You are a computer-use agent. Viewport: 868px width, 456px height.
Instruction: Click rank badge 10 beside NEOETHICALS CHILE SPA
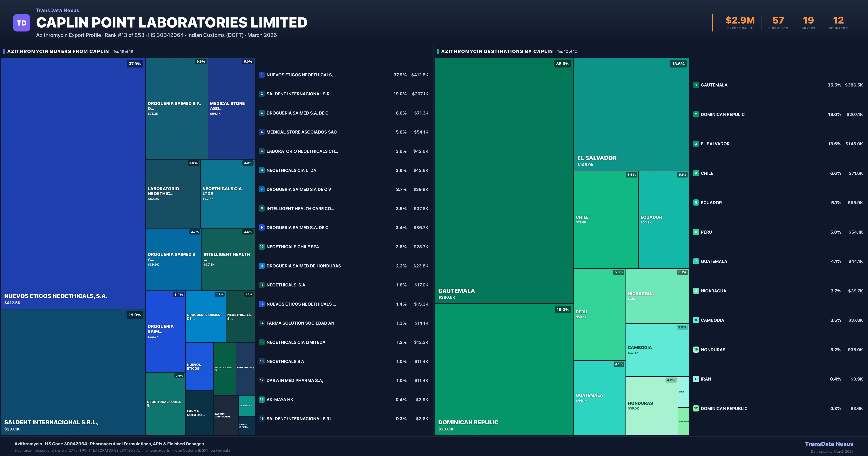(262, 247)
